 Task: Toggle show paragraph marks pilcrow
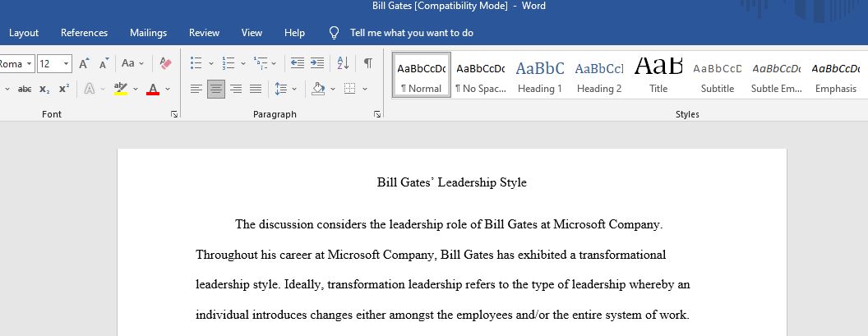coord(368,63)
